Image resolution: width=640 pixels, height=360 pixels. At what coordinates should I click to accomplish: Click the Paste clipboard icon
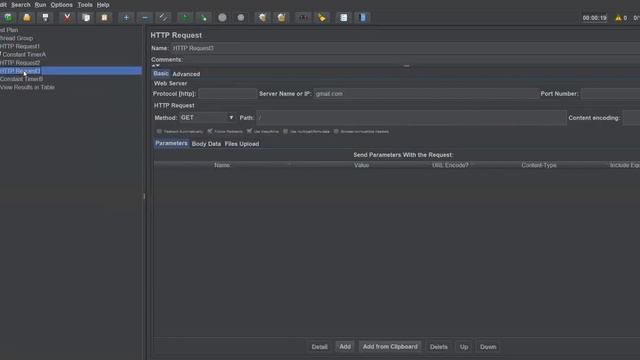pyautogui.click(x=104, y=18)
